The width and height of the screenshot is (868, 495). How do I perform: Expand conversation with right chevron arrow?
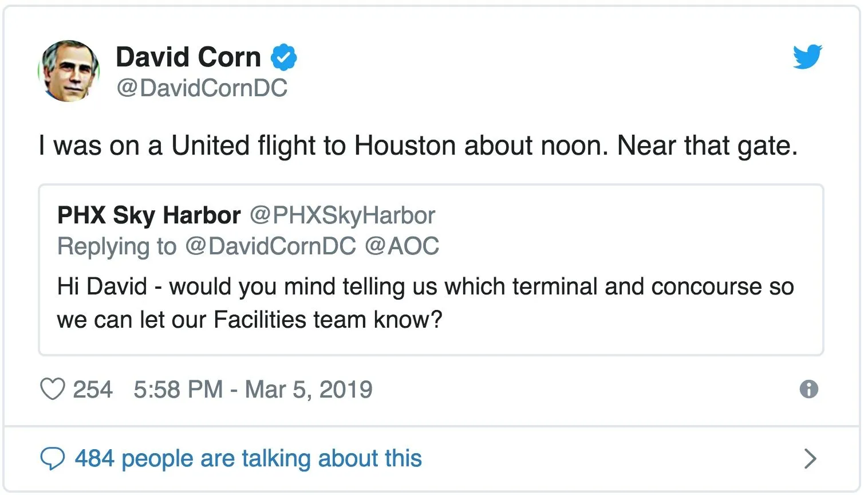(x=810, y=459)
